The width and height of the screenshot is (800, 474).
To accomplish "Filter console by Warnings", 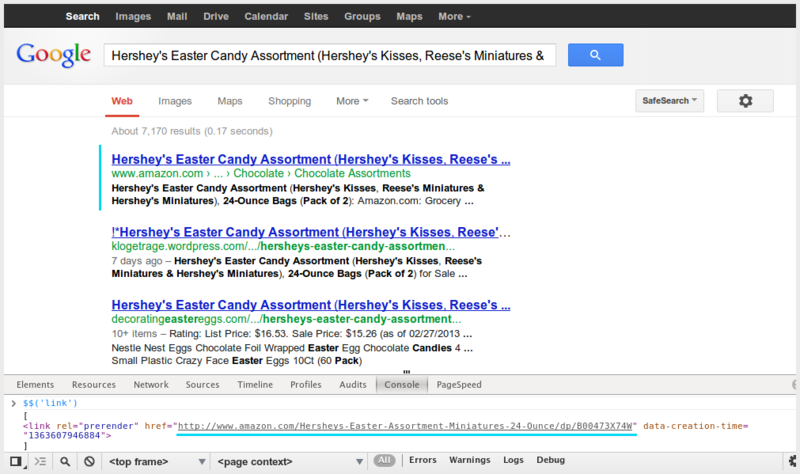I will [x=469, y=460].
